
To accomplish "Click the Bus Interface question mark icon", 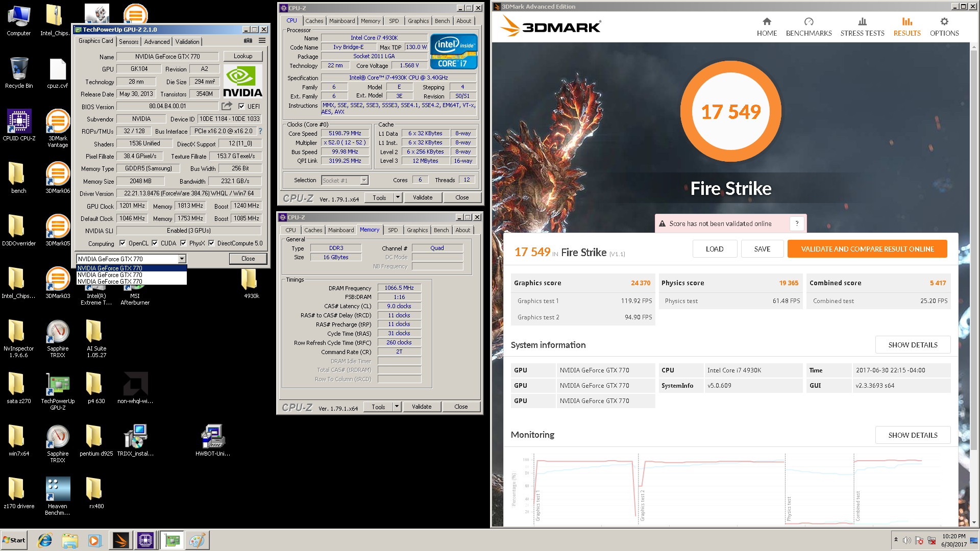I will (260, 131).
